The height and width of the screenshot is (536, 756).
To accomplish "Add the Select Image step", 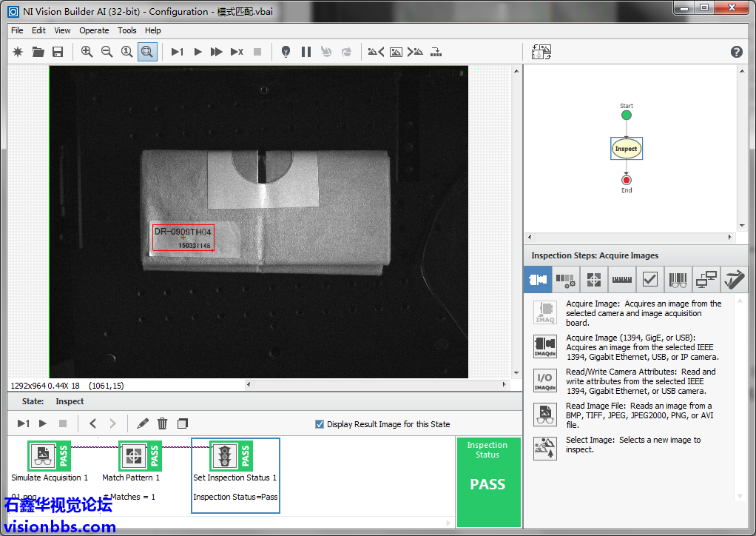I will (545, 448).
